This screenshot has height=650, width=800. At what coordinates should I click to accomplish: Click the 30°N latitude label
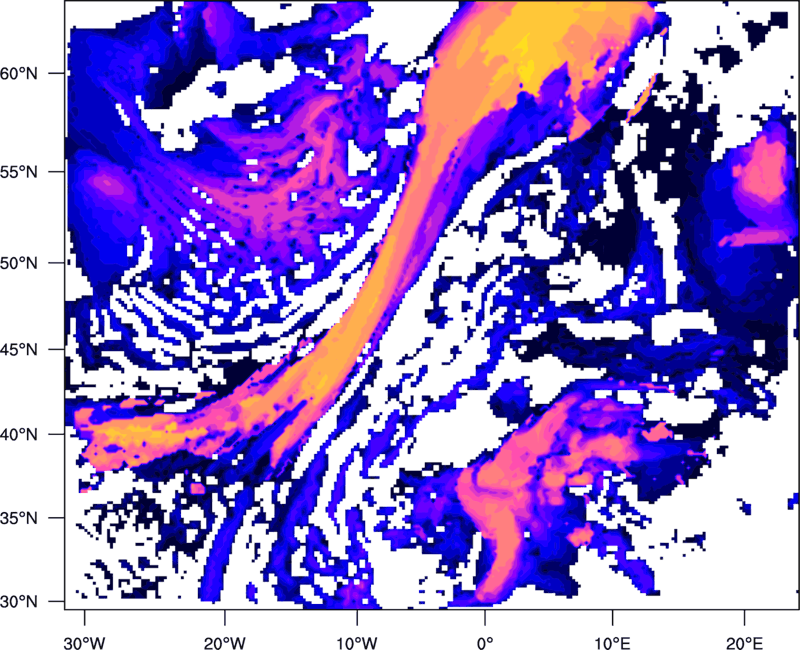pyautogui.click(x=19, y=602)
